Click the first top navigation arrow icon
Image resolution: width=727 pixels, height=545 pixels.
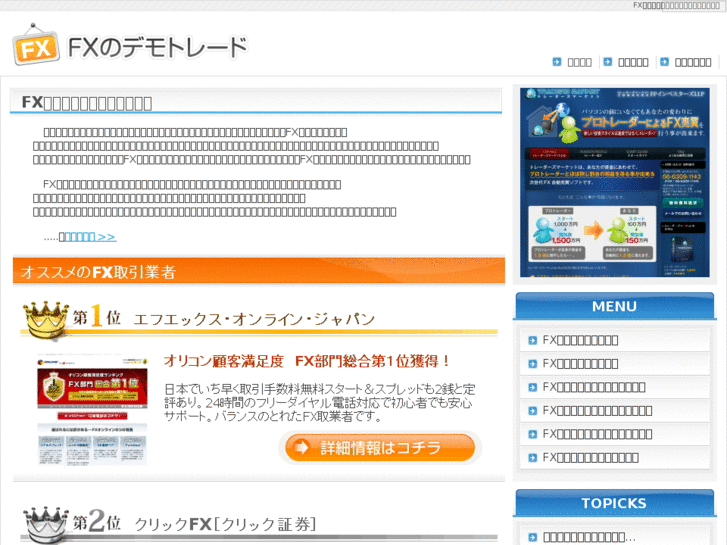pyautogui.click(x=557, y=62)
